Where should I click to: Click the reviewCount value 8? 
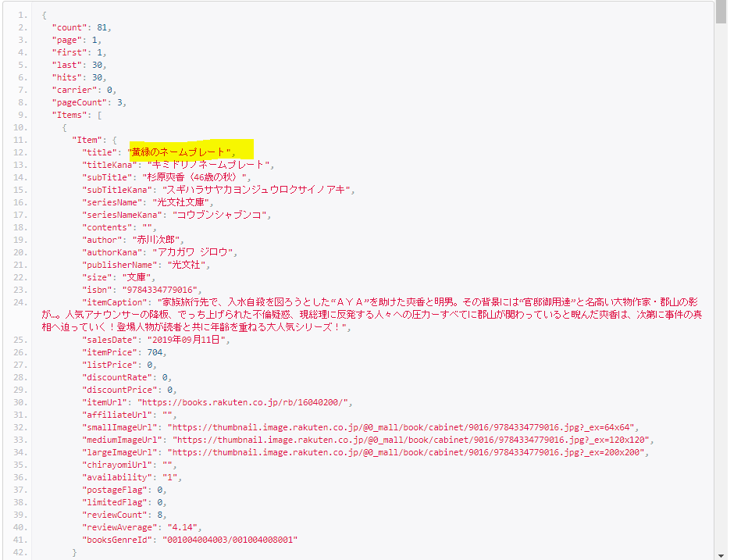coord(160,515)
